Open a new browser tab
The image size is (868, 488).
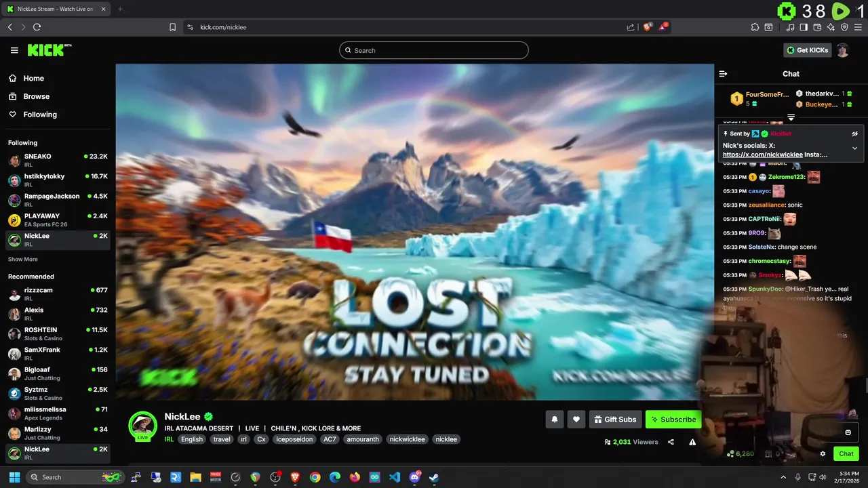point(120,9)
